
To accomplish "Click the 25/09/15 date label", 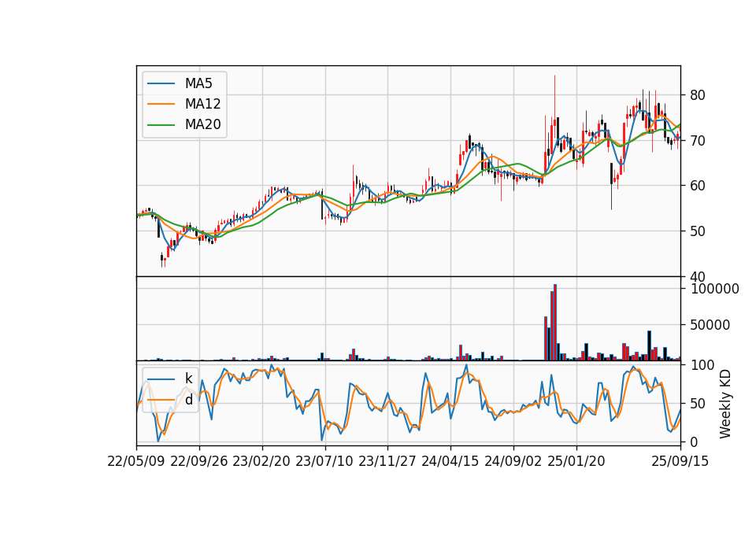I will 680,461.
